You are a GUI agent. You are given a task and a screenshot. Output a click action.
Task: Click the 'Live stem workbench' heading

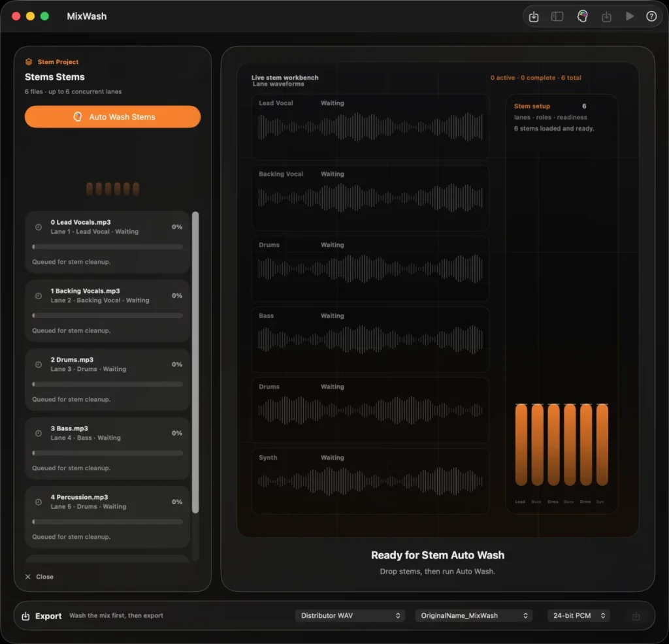285,78
